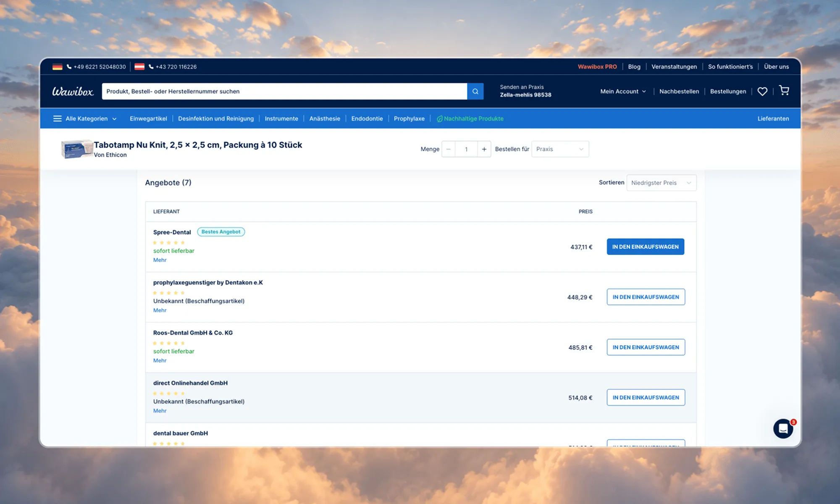Call Austrian number +43 720 116226
Image resolution: width=840 pixels, height=504 pixels.
point(173,67)
